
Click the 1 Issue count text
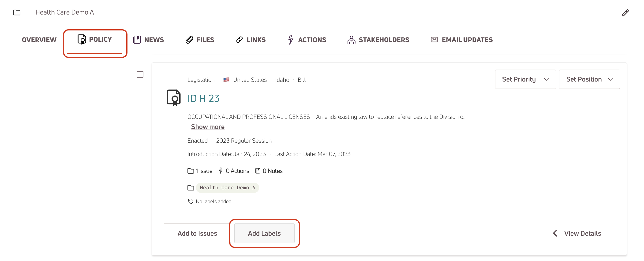pyautogui.click(x=204, y=171)
